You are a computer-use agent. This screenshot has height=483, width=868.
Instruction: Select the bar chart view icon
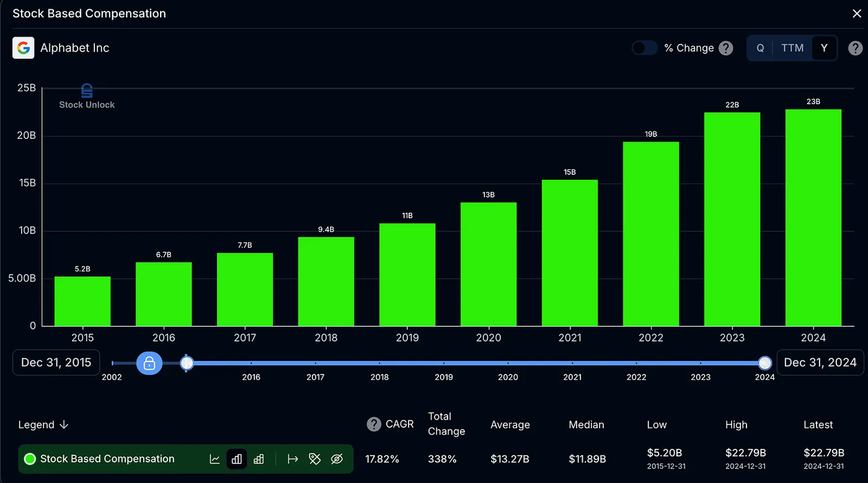237,459
